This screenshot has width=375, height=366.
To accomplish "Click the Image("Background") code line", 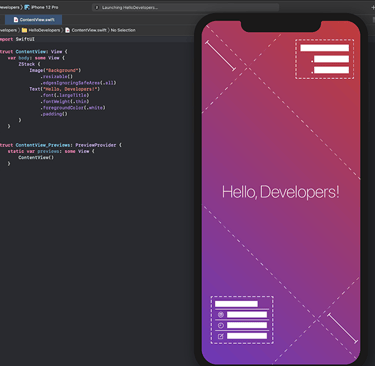I will [55, 70].
